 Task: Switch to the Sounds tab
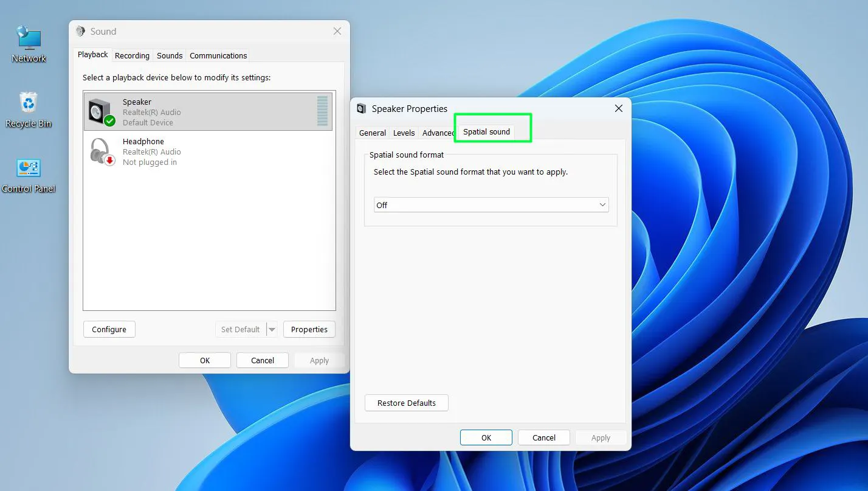click(170, 55)
